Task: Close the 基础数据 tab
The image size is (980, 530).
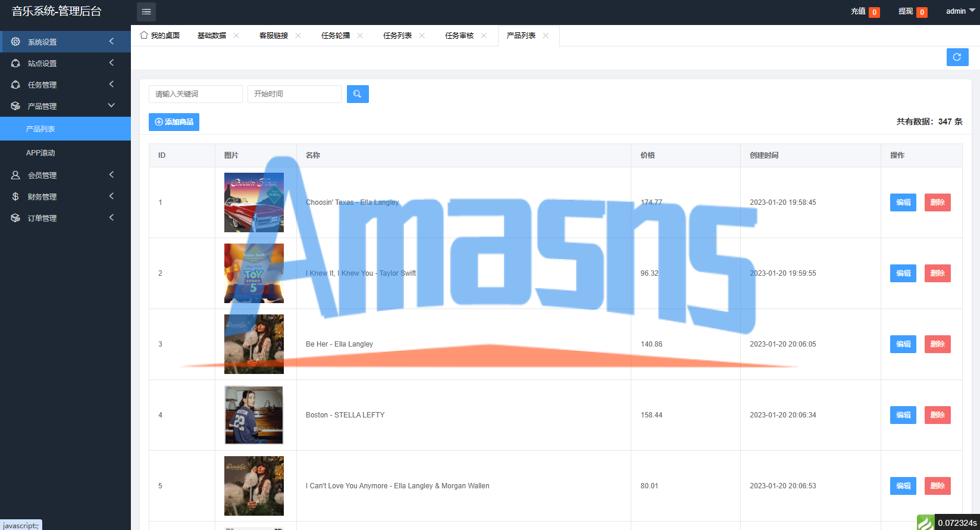Action: pyautogui.click(x=236, y=36)
